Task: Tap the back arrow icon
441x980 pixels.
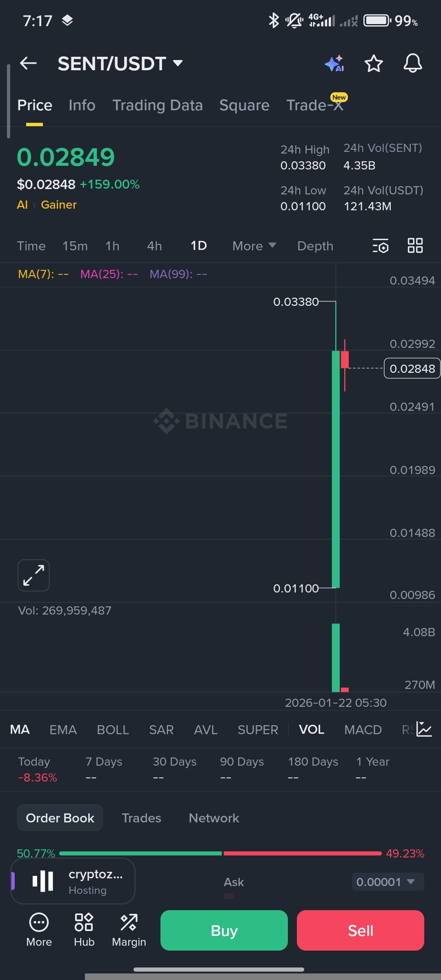Action: (x=29, y=63)
